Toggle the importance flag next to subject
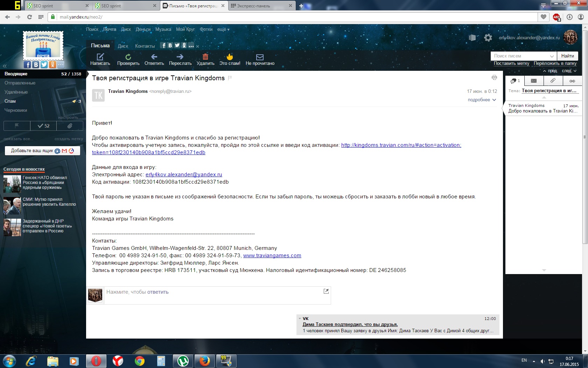The height and width of the screenshot is (368, 588). tap(230, 78)
